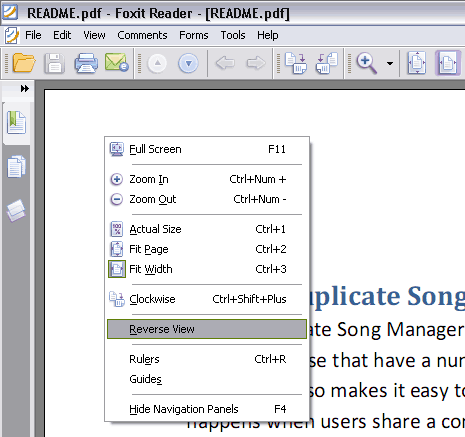Click the Print toolbar icon

click(86, 63)
